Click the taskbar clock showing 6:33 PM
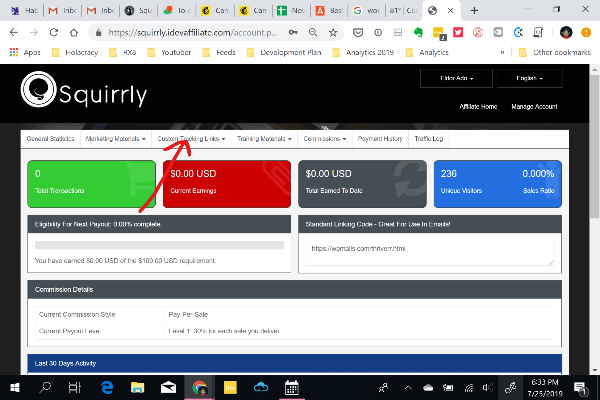This screenshot has height=400, width=600. tap(545, 388)
